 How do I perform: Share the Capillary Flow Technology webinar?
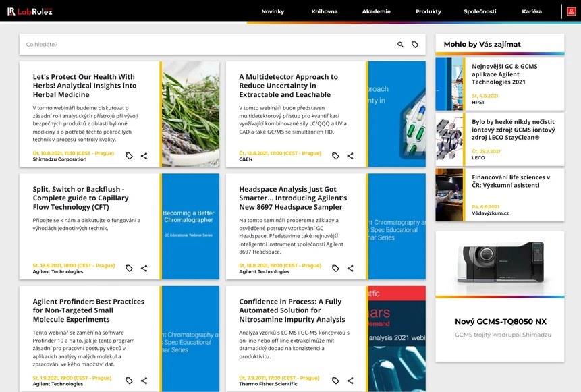(x=144, y=268)
